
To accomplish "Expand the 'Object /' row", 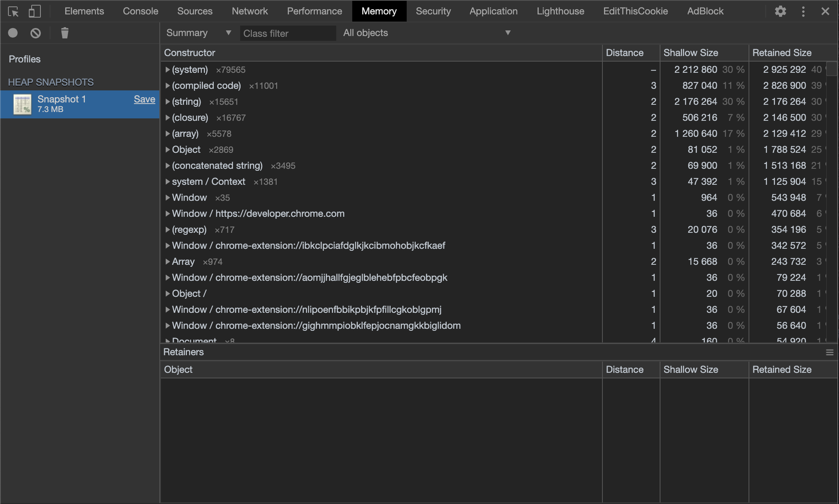I will [x=168, y=294].
